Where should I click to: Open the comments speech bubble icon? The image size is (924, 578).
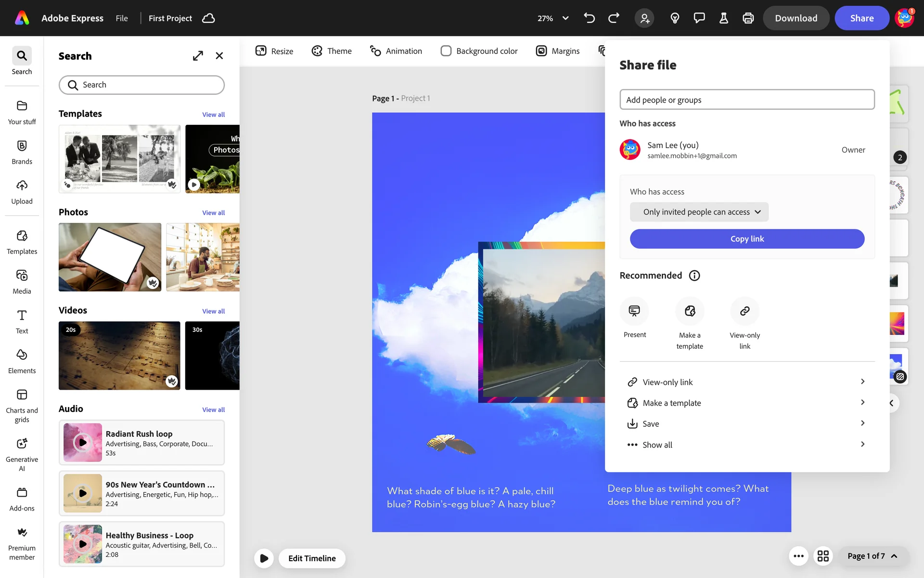pos(699,18)
